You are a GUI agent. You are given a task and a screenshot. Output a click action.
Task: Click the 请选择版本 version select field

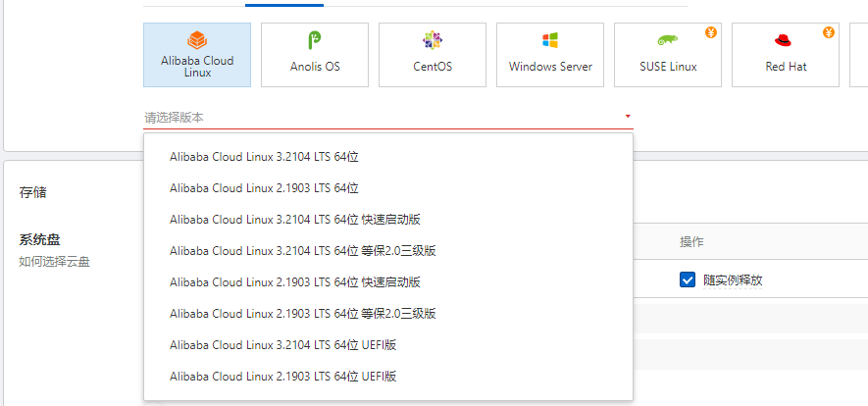coord(383,117)
